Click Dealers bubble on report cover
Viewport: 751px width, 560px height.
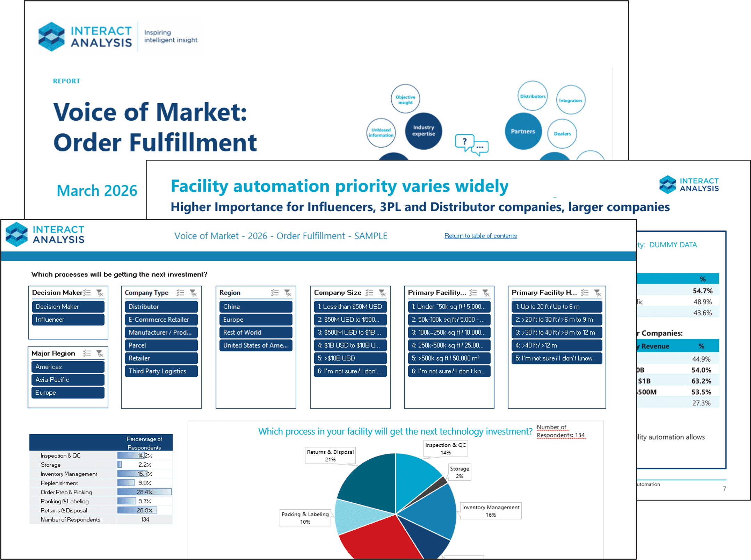[x=562, y=134]
